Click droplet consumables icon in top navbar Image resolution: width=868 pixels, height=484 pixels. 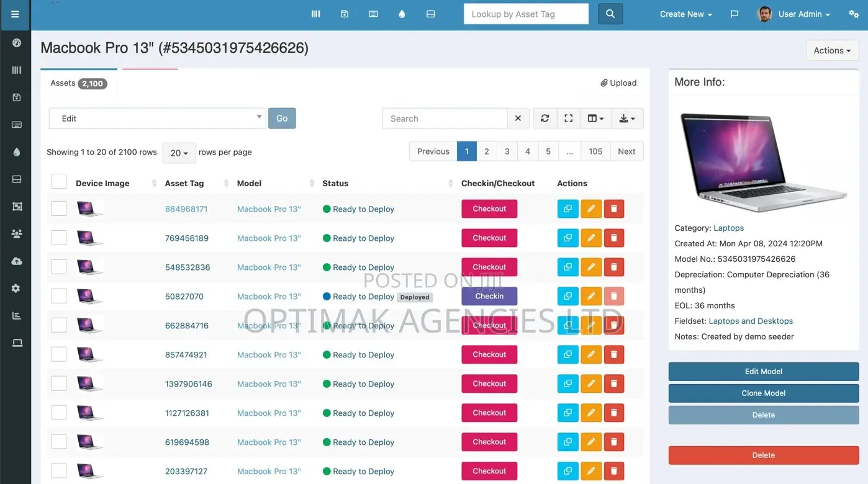(x=402, y=14)
